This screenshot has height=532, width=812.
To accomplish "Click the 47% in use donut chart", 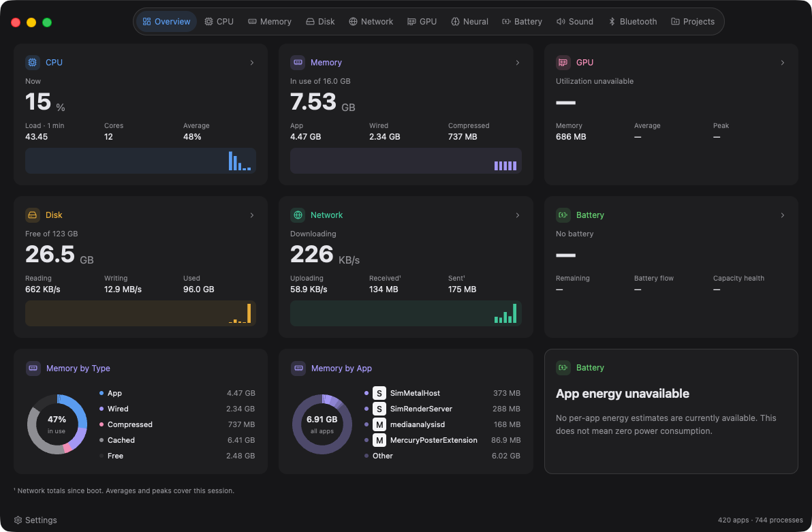I will coord(57,424).
